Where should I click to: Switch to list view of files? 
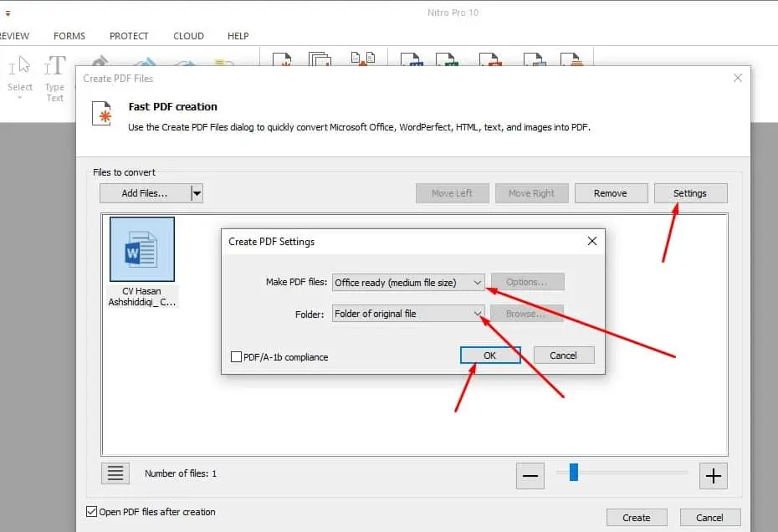pos(115,473)
